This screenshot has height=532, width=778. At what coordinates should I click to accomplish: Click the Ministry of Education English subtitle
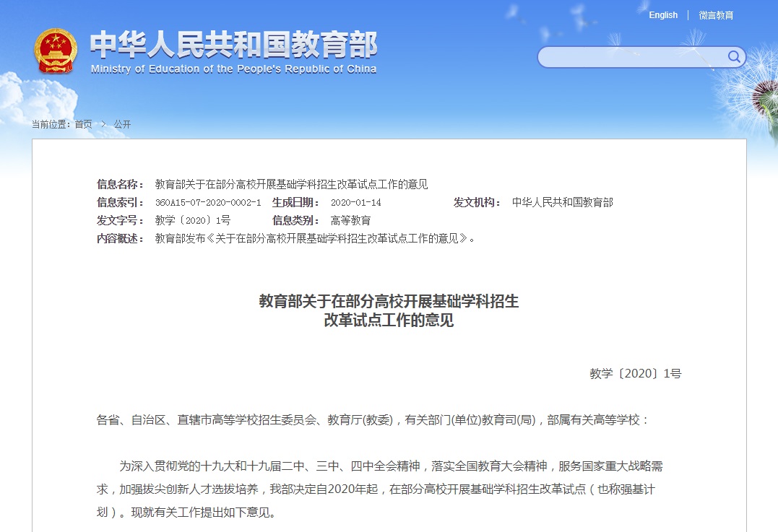click(233, 69)
